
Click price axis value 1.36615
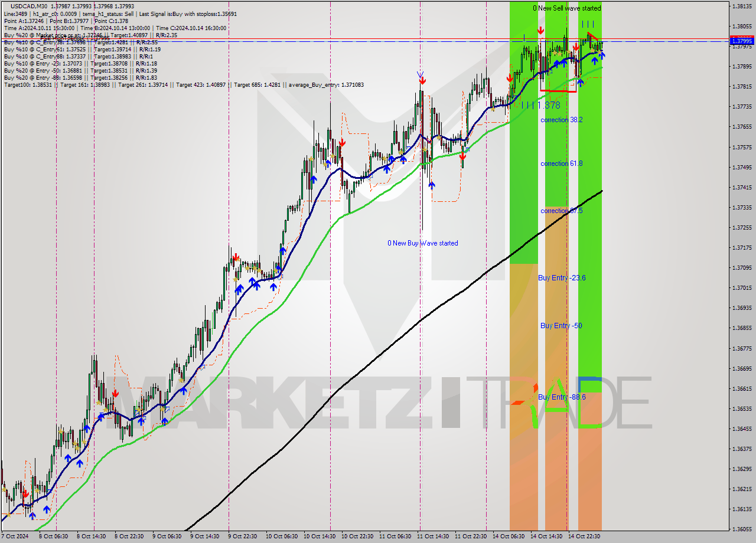pos(742,389)
